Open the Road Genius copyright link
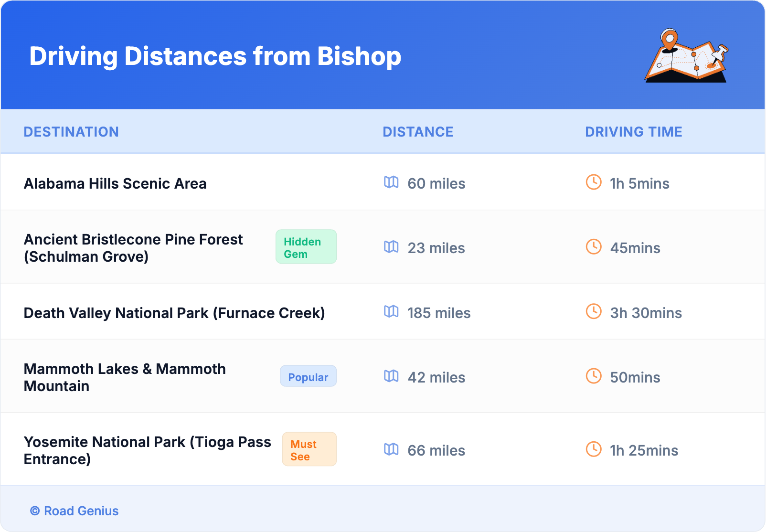Viewport: 766px width, 532px height. pos(74,511)
